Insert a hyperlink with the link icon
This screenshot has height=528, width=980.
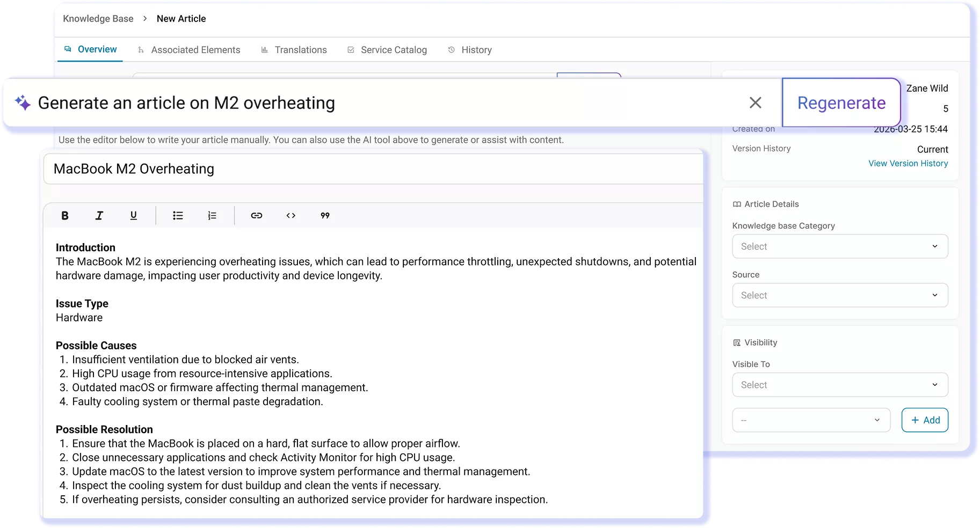(x=257, y=216)
